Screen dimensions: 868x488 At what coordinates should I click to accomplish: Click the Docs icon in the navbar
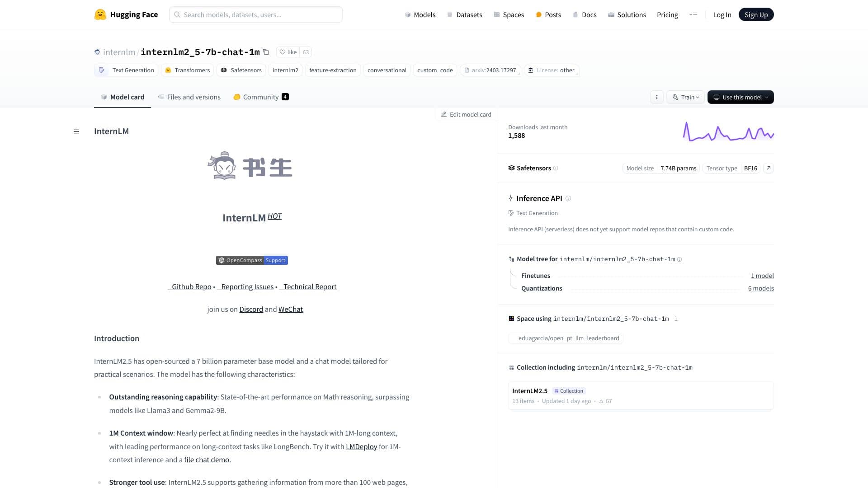575,14
